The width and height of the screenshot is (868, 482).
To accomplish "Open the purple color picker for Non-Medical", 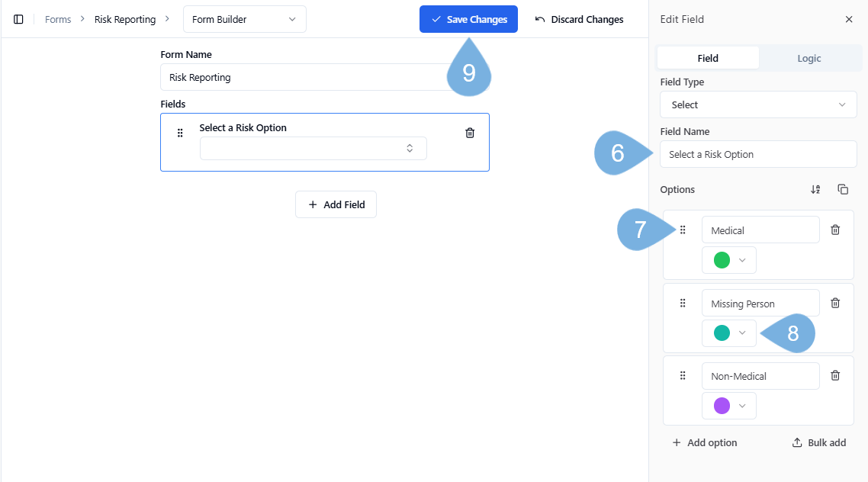I will 729,406.
